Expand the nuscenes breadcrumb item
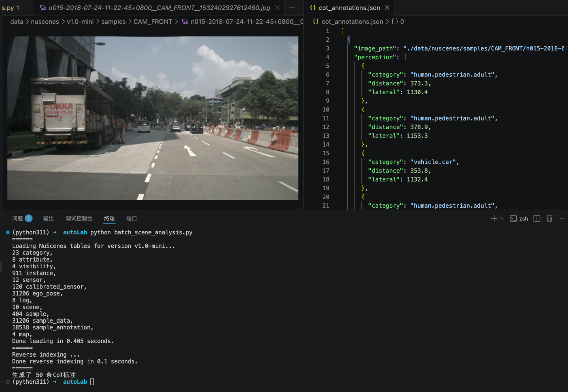The image size is (568, 392). (x=45, y=22)
